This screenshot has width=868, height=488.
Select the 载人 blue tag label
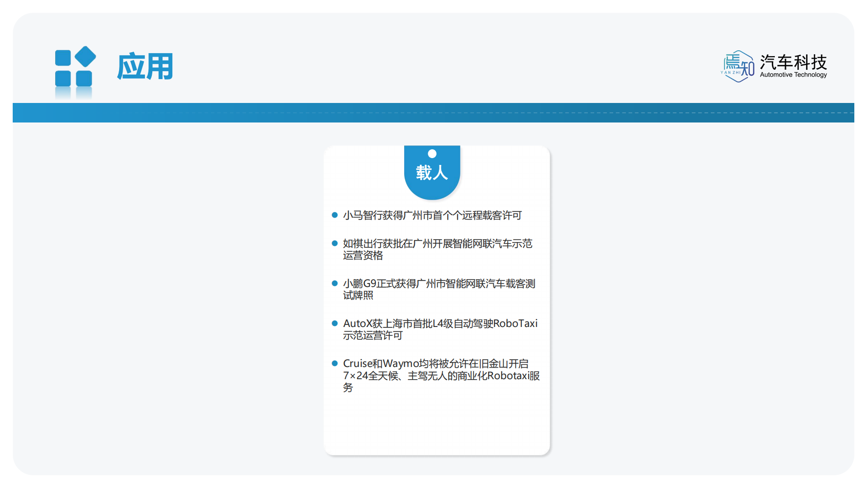click(x=432, y=172)
